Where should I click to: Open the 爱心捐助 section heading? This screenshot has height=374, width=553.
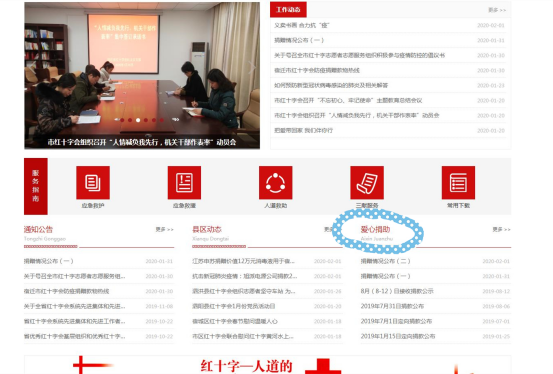[x=375, y=229]
